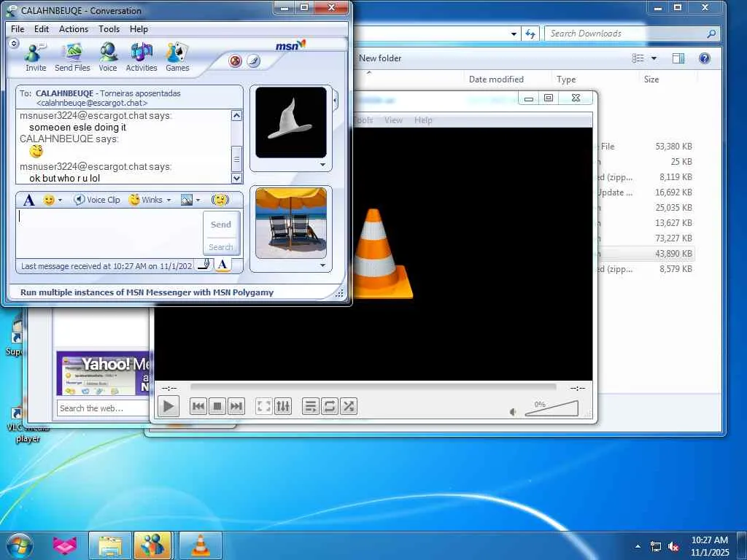Open the Winks dropdown
Viewport: 747px width, 560px height.
(x=169, y=200)
